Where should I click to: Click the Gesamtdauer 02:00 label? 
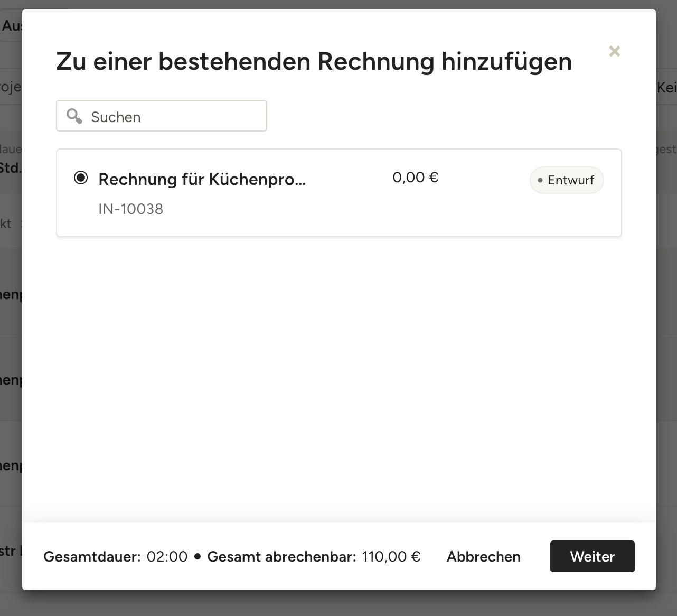pyautogui.click(x=115, y=556)
